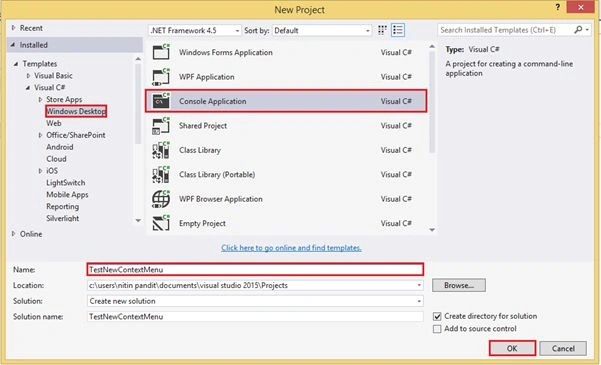Click the project Name input field
This screenshot has width=601, height=365.
pyautogui.click(x=255, y=270)
